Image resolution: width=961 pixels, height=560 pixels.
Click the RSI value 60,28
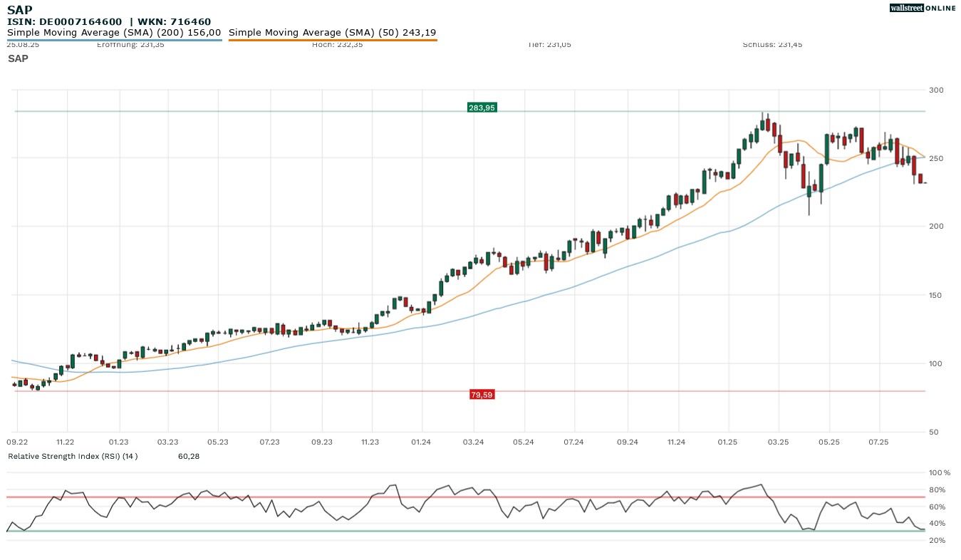[x=189, y=456]
